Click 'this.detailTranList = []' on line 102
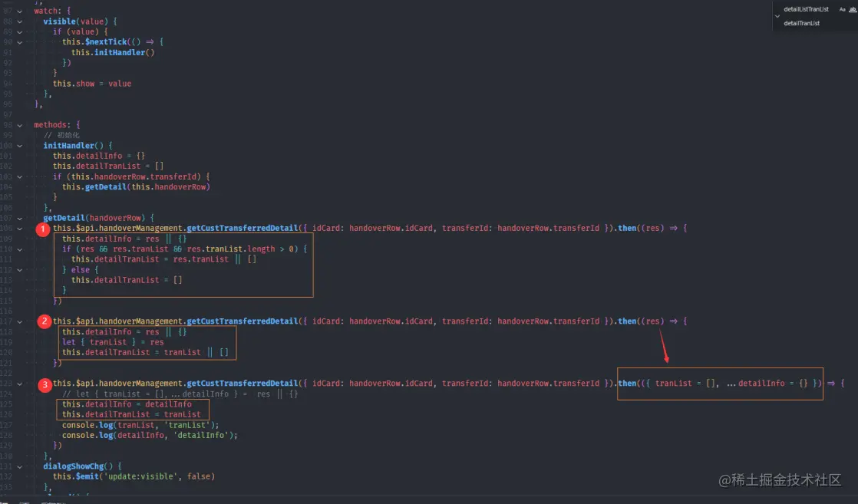The width and height of the screenshot is (858, 504). tap(107, 166)
